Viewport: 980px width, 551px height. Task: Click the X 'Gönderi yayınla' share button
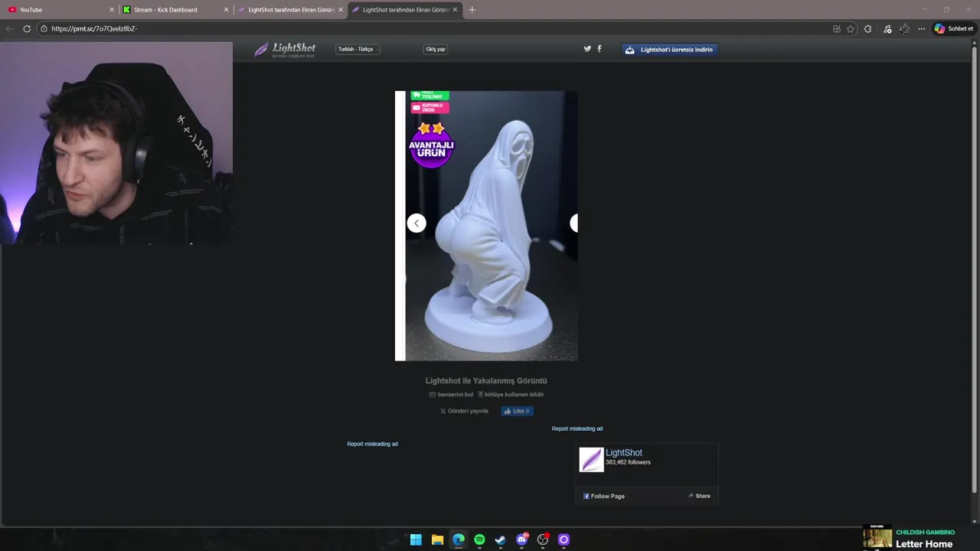[464, 411]
